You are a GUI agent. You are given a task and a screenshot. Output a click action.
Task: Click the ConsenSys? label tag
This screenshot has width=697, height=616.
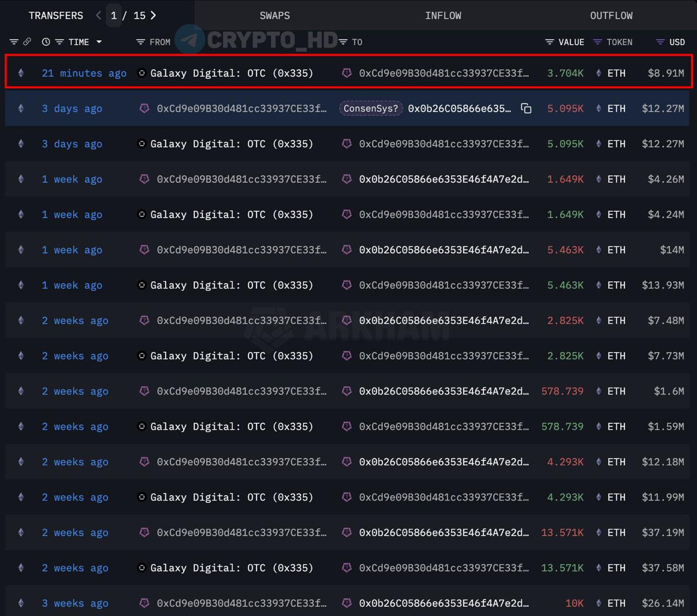[371, 108]
